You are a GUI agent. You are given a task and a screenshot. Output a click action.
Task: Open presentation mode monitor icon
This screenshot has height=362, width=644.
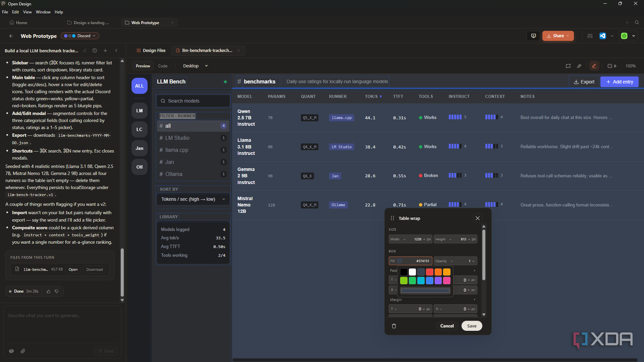533,36
